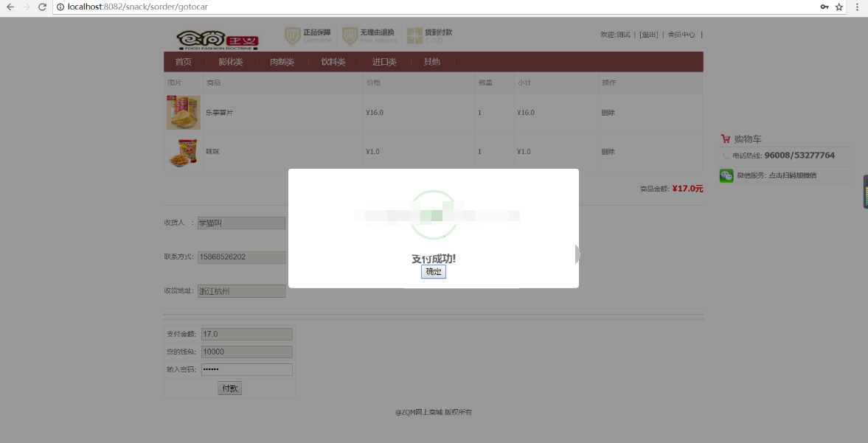The height and width of the screenshot is (443, 868).
Task: Click the browser address bar URL
Action: (138, 7)
